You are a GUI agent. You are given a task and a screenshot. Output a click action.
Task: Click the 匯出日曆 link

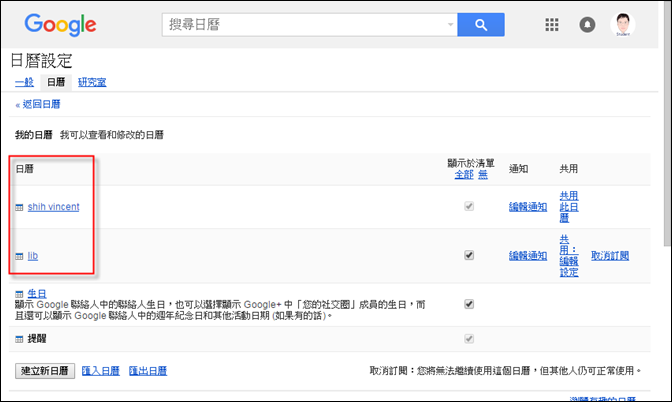[148, 371]
